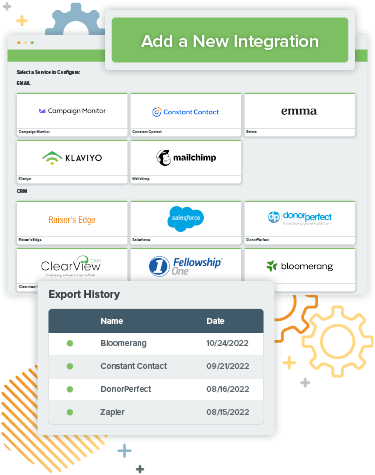Select the Klaviyo integration card
The width and height of the screenshot is (375, 475).
click(72, 162)
